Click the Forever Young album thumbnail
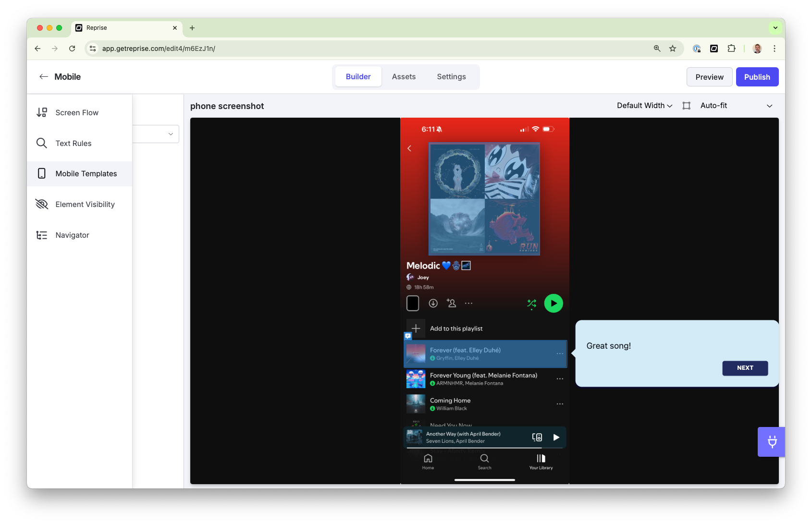 (x=416, y=379)
